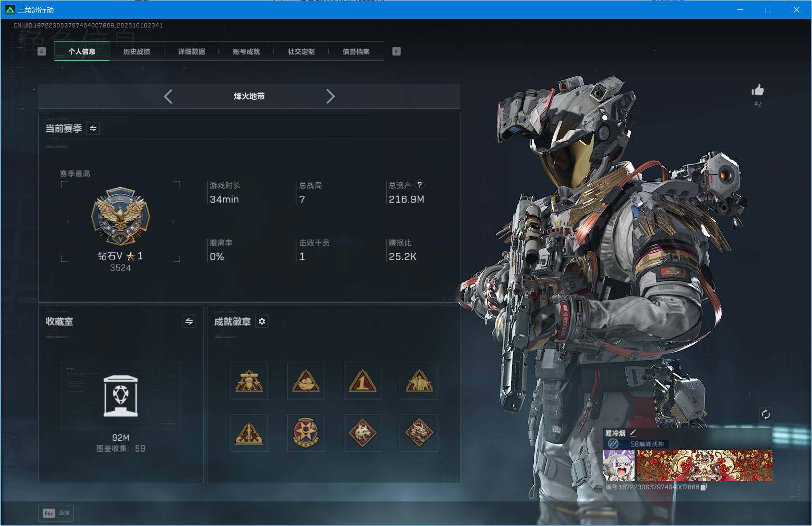812x526 pixels.
Task: Select the dragon head diamond badge
Action: (420, 433)
